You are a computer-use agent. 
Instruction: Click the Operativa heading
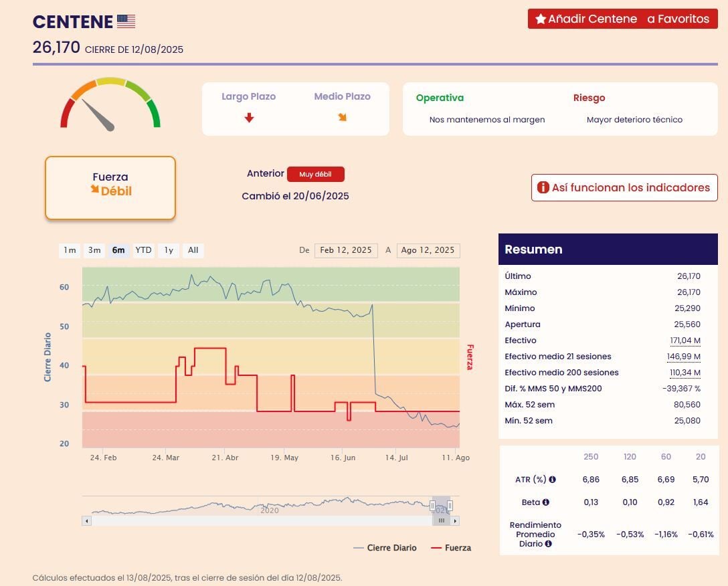(x=440, y=98)
